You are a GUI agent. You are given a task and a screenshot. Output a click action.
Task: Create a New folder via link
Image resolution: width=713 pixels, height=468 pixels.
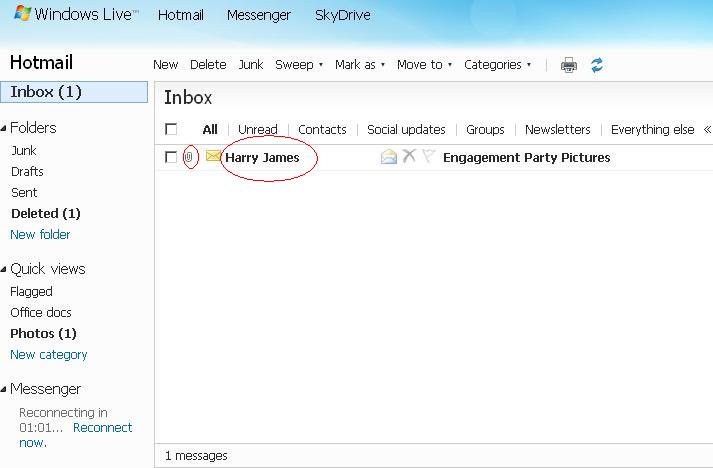tap(40, 235)
